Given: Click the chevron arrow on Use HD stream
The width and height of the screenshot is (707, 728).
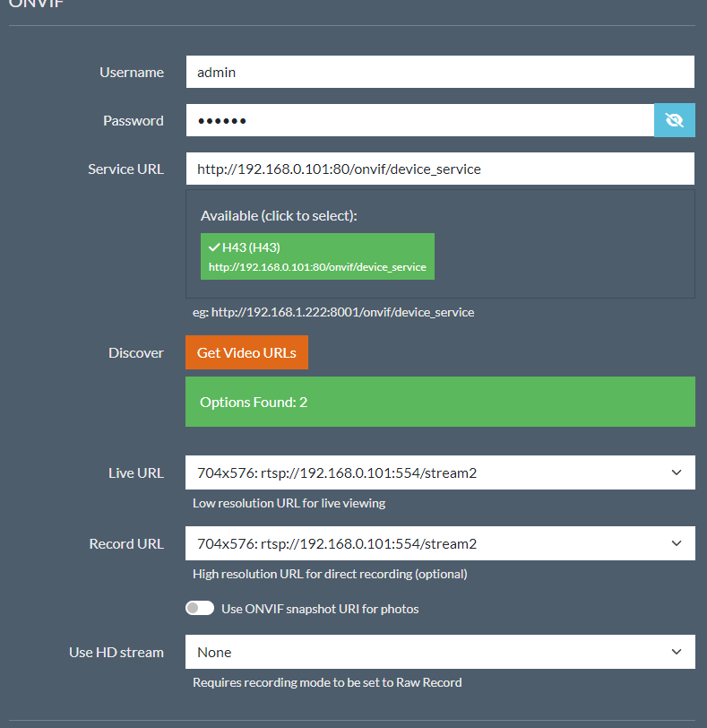Looking at the screenshot, I should [x=677, y=652].
